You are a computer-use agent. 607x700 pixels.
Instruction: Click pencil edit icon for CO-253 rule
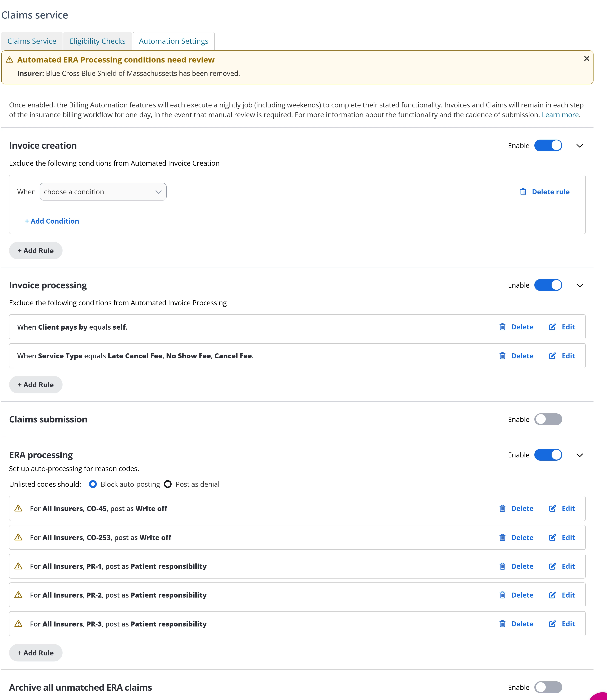pos(552,538)
